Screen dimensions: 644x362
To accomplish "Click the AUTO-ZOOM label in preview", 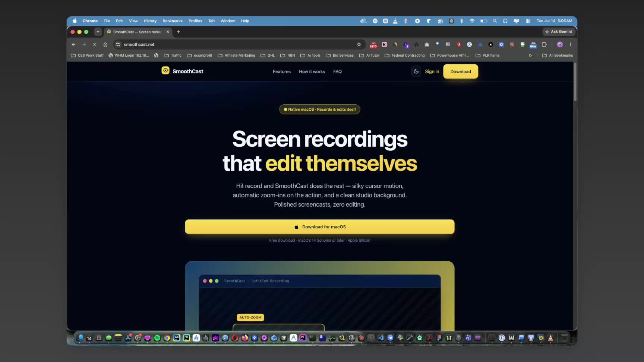I will coord(250,317).
